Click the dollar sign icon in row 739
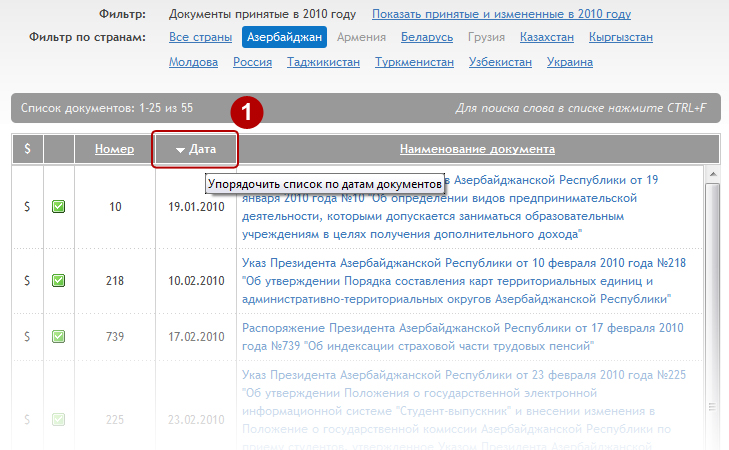The height and width of the screenshot is (450, 729). 27,336
